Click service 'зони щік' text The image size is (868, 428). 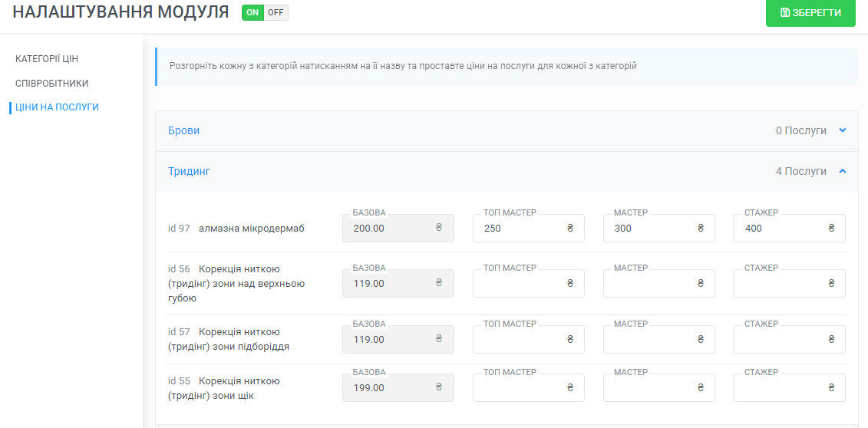(x=235, y=396)
